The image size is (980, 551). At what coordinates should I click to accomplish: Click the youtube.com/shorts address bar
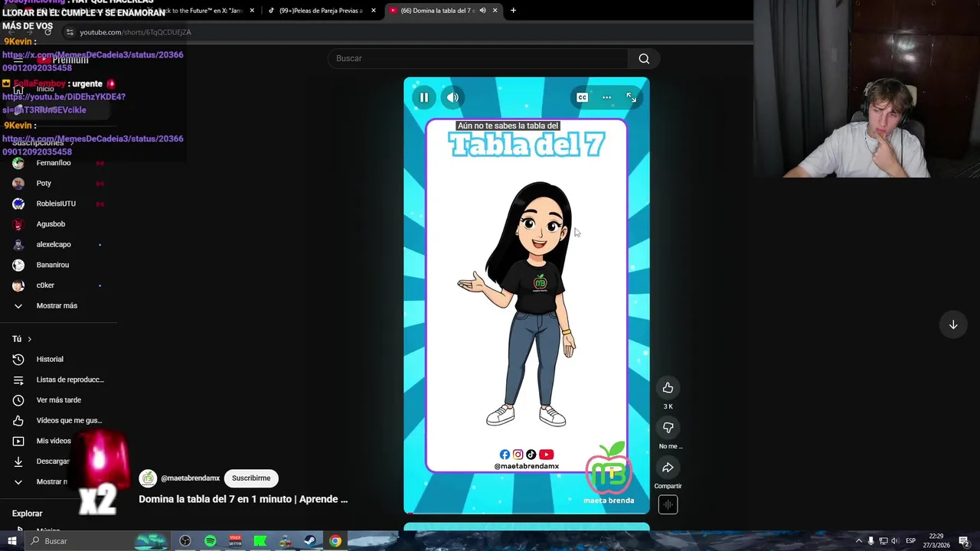(136, 32)
